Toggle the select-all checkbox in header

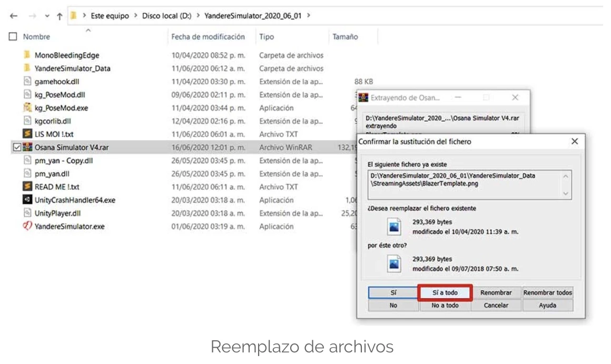tap(13, 37)
